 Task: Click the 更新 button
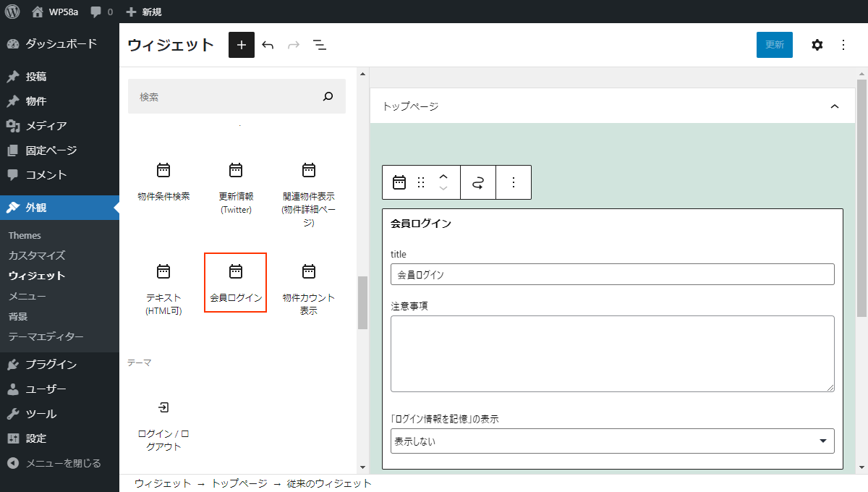(774, 45)
